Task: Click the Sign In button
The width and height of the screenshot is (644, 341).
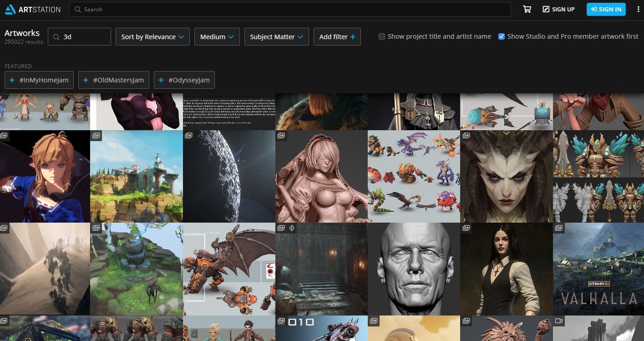Action: pyautogui.click(x=606, y=9)
